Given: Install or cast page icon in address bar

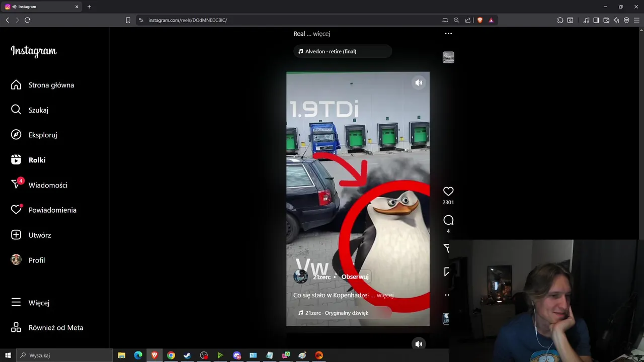Looking at the screenshot, I should [x=445, y=20].
